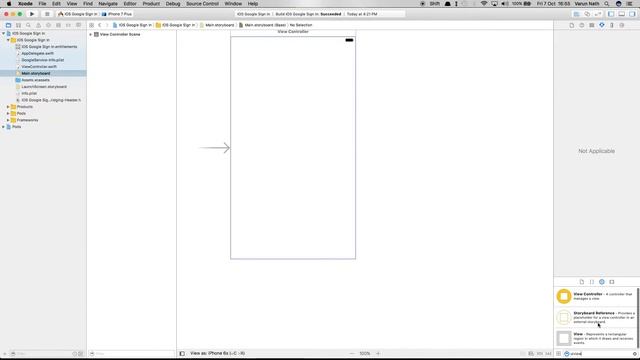
Task: Open the Source Control menu
Action: (202, 4)
